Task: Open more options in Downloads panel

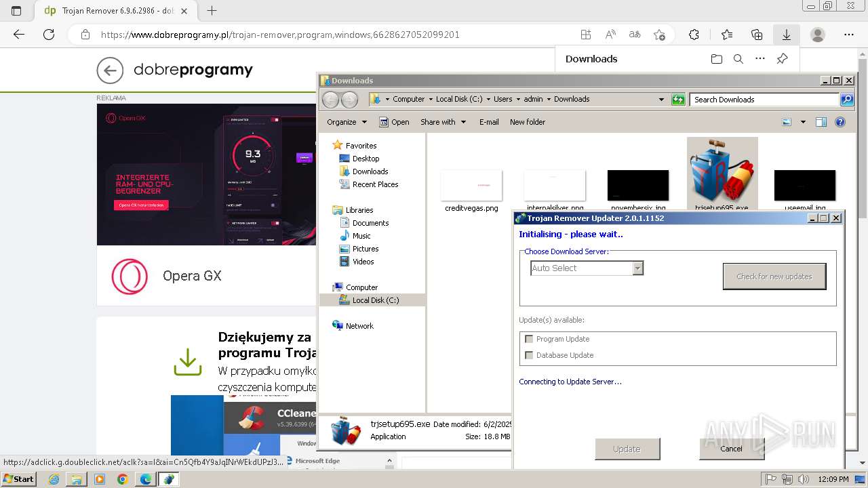Action: (760, 59)
